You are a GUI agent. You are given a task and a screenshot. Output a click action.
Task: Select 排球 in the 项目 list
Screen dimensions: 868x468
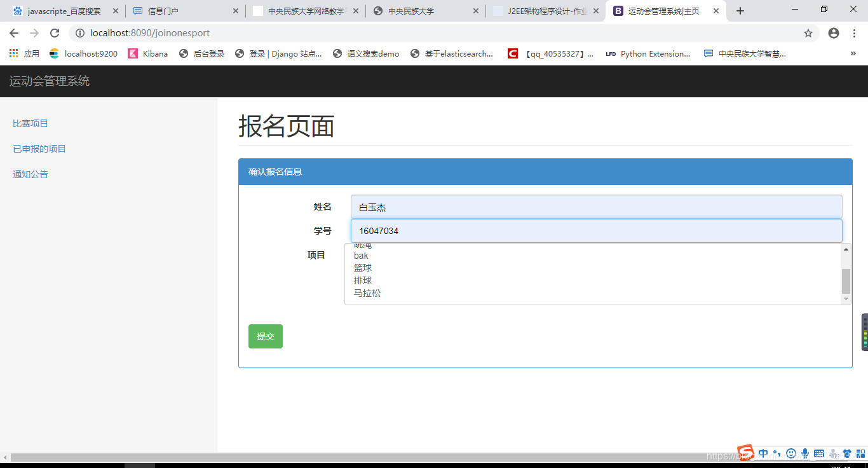tap(363, 280)
